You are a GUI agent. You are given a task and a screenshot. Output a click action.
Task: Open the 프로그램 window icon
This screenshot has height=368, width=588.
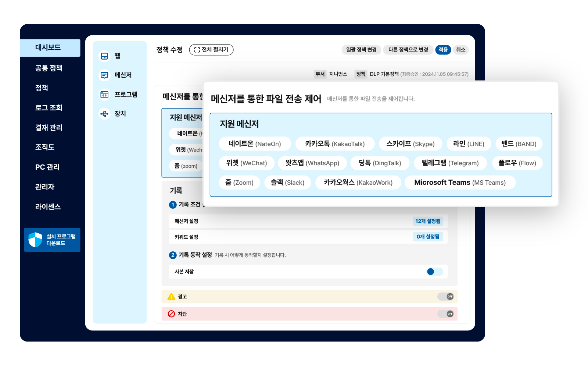[105, 95]
